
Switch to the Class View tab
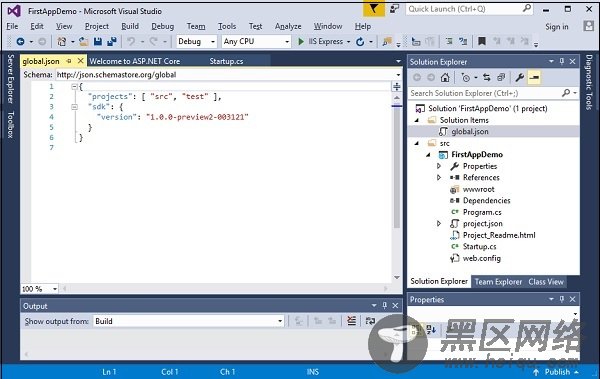(x=546, y=282)
